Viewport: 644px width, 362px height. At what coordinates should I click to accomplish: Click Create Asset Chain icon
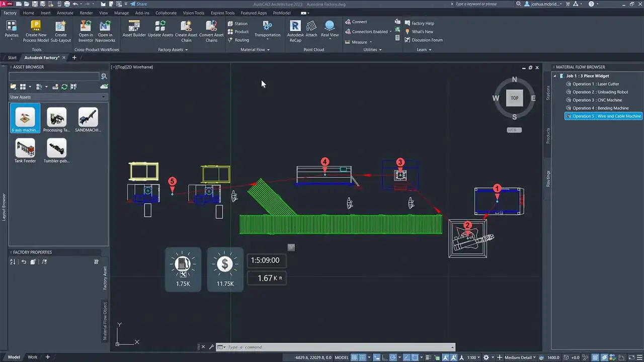click(186, 31)
